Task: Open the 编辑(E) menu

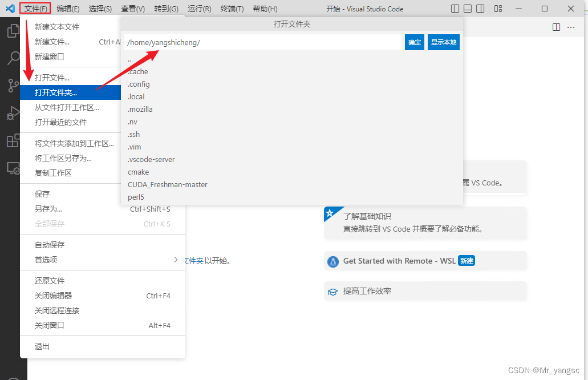Action: (x=68, y=8)
